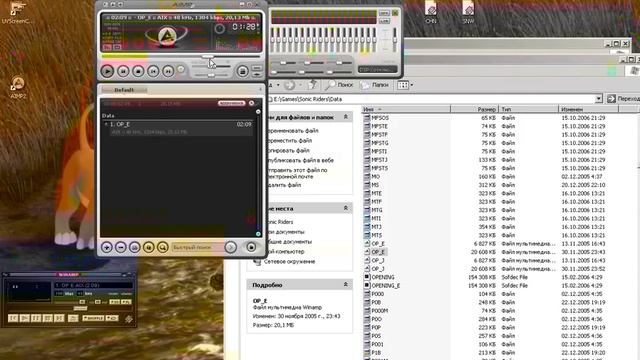Click the AIMP seek bar handle
640x360 pixels.
[x=208, y=56]
